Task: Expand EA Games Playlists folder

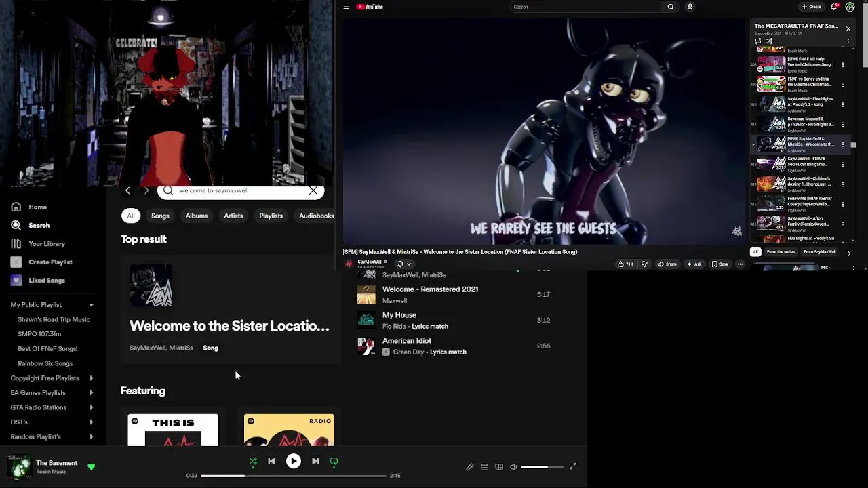Action: tap(91, 393)
